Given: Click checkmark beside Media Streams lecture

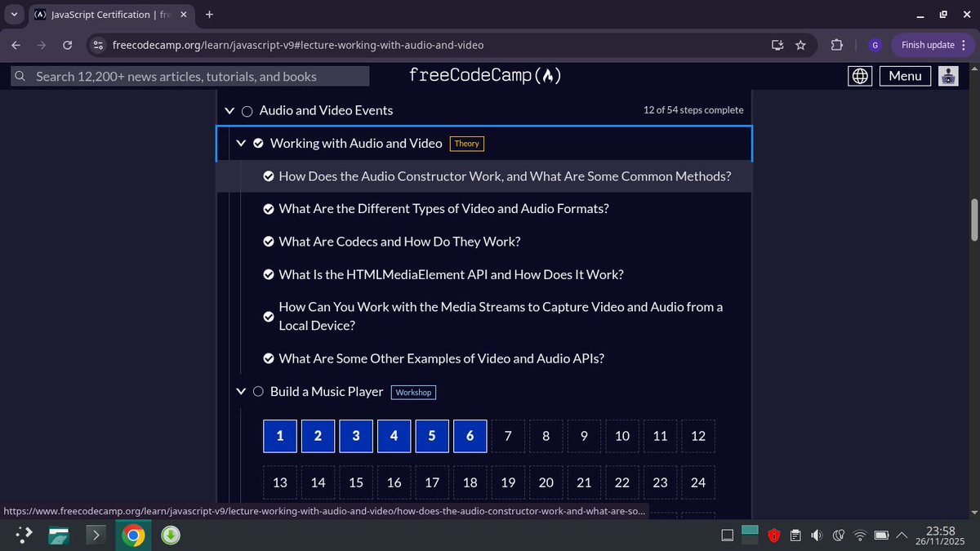Looking at the screenshot, I should (268, 317).
